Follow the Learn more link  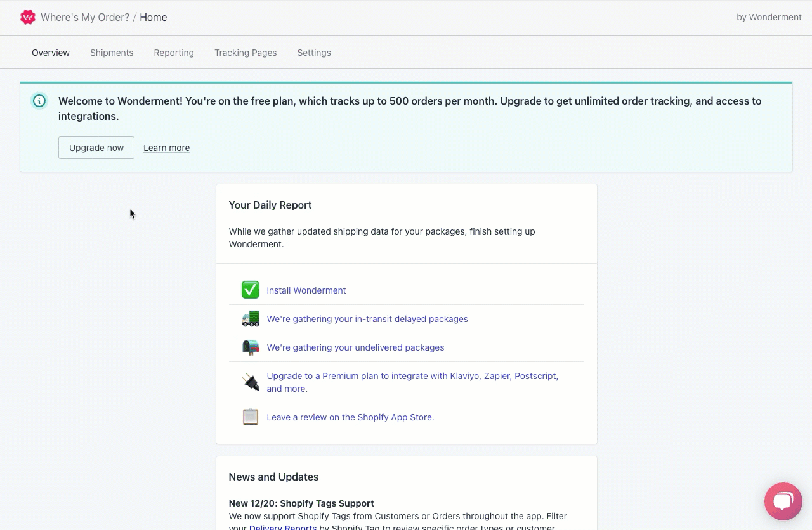(166, 148)
